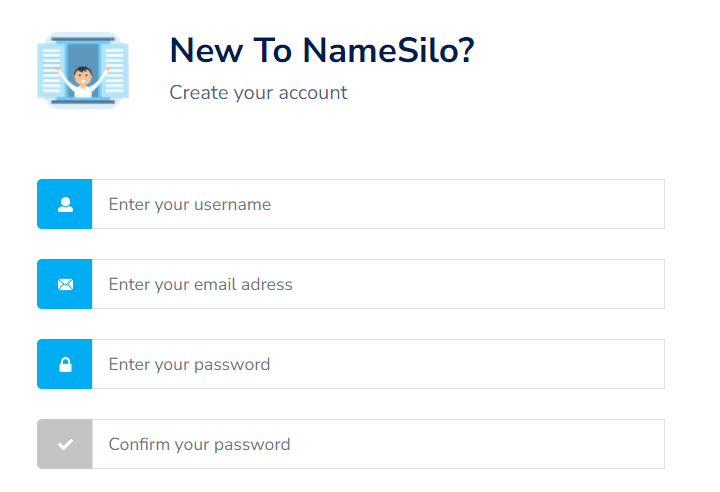Click the NameSilo open-window illustration
This screenshot has height=492, width=720.
point(83,70)
